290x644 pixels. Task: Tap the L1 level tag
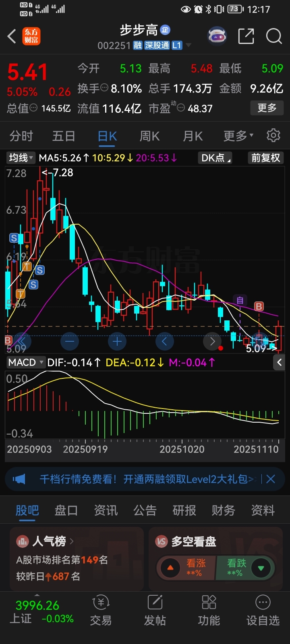(177, 45)
